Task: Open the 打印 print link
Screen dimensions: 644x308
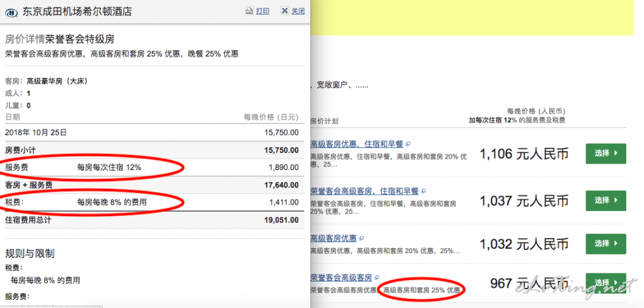Action: [x=263, y=11]
